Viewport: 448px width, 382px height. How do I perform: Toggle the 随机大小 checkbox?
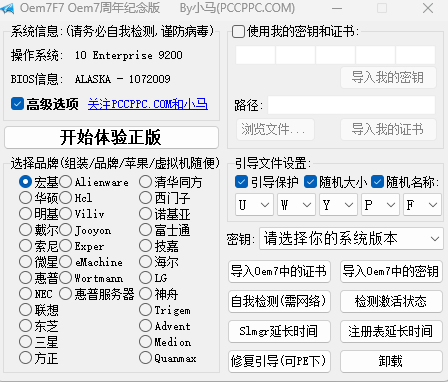pyautogui.click(x=310, y=182)
